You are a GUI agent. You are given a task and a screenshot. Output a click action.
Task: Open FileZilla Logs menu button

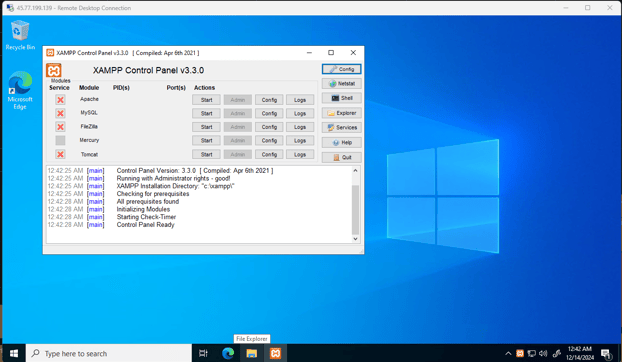click(x=300, y=127)
